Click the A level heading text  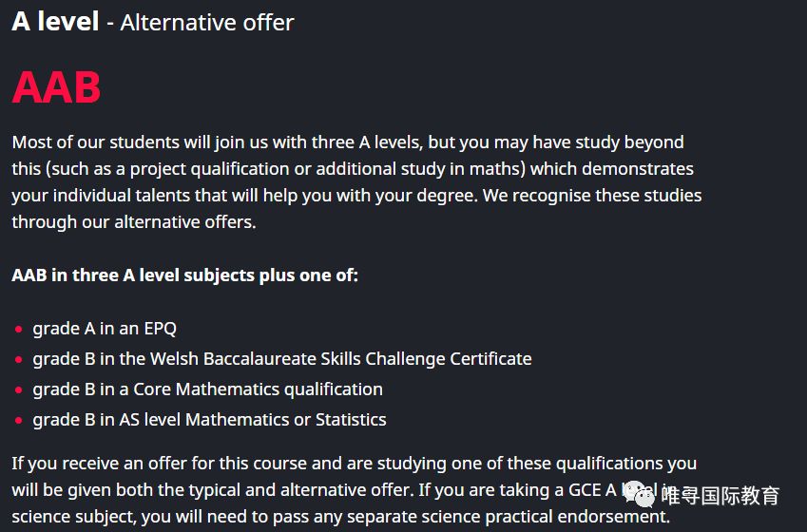[x=55, y=22]
